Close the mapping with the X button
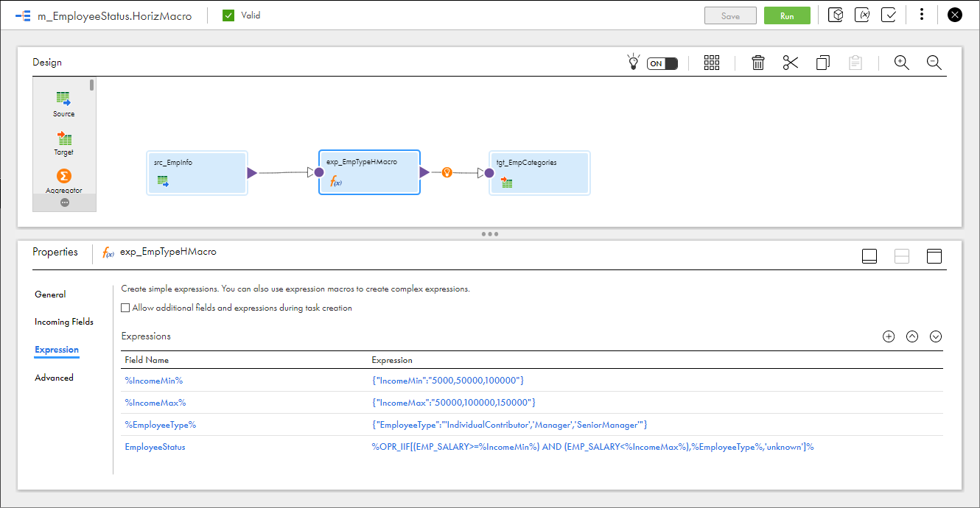This screenshot has width=980, height=508. click(955, 15)
